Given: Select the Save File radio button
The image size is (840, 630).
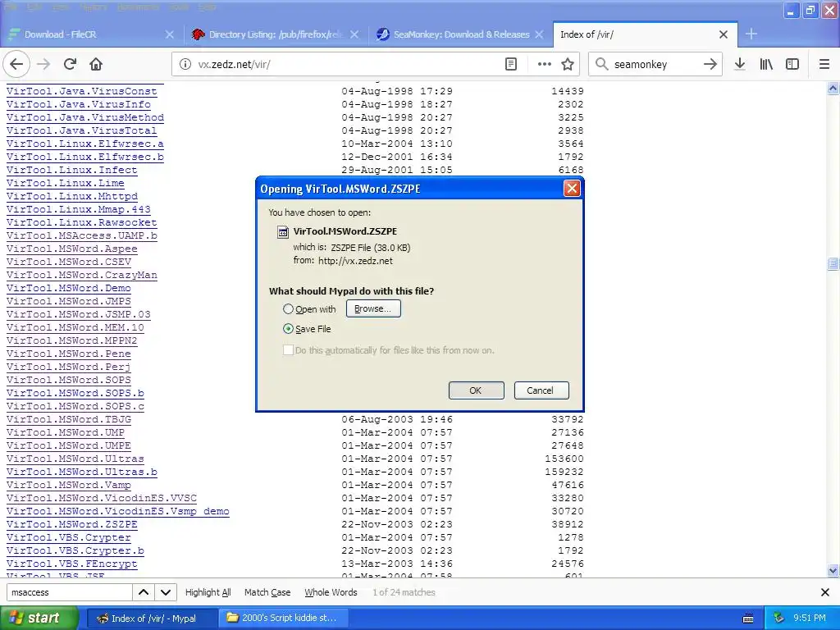Looking at the screenshot, I should point(288,329).
